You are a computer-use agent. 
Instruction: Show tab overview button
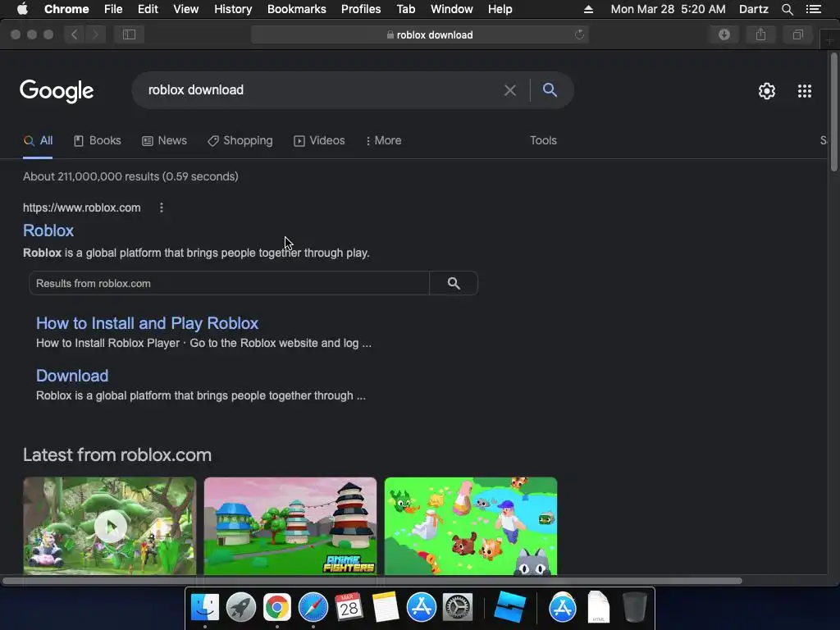tap(797, 34)
